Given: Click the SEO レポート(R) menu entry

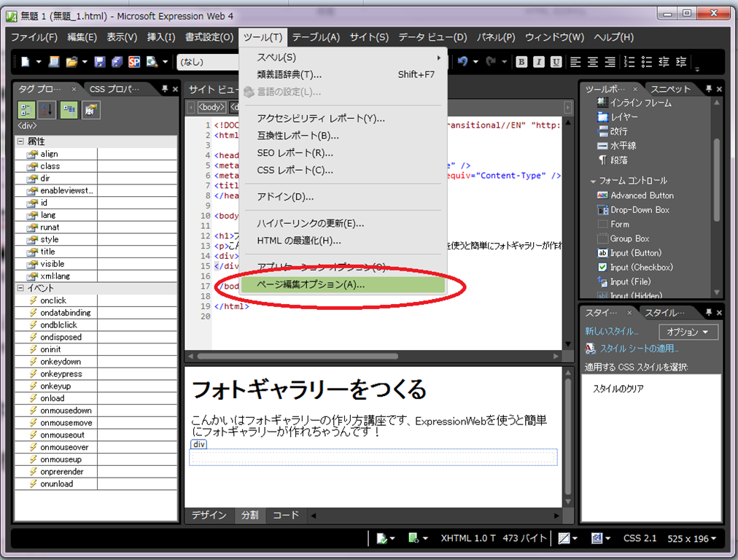Looking at the screenshot, I should 343,153.
